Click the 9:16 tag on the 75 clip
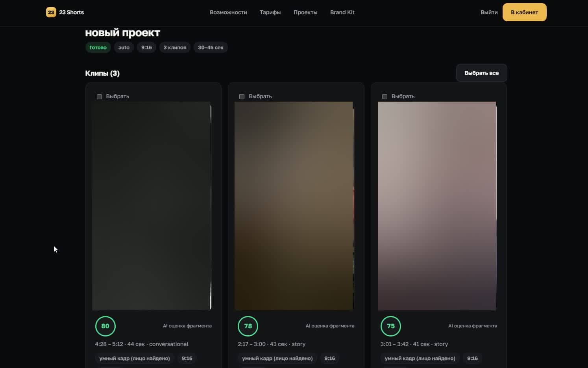Image resolution: width=588 pixels, height=368 pixels. pos(472,358)
